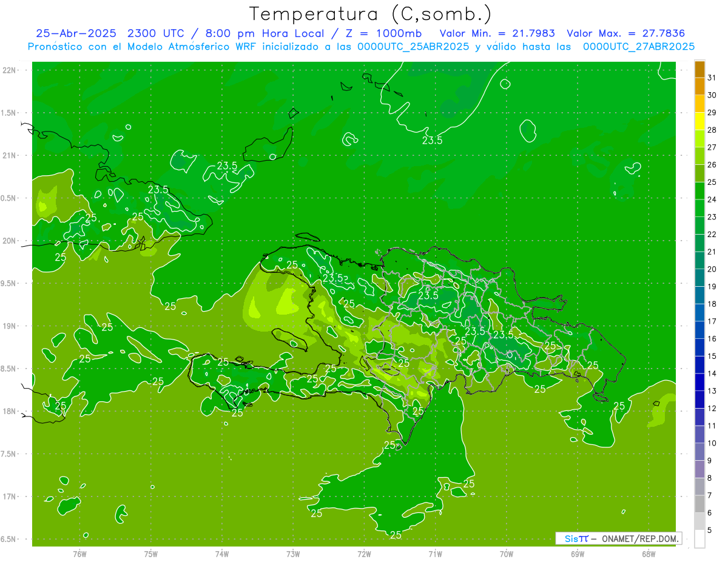Click the gray legend band between 6 and 7
Viewport: 728px width, 562px height.
point(699,504)
